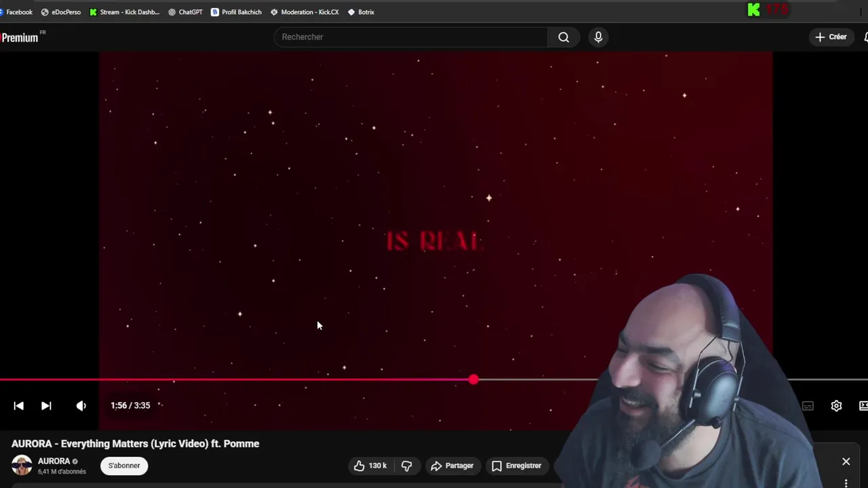The width and height of the screenshot is (868, 488).
Task: Open the Créer menu
Action: [x=831, y=37]
